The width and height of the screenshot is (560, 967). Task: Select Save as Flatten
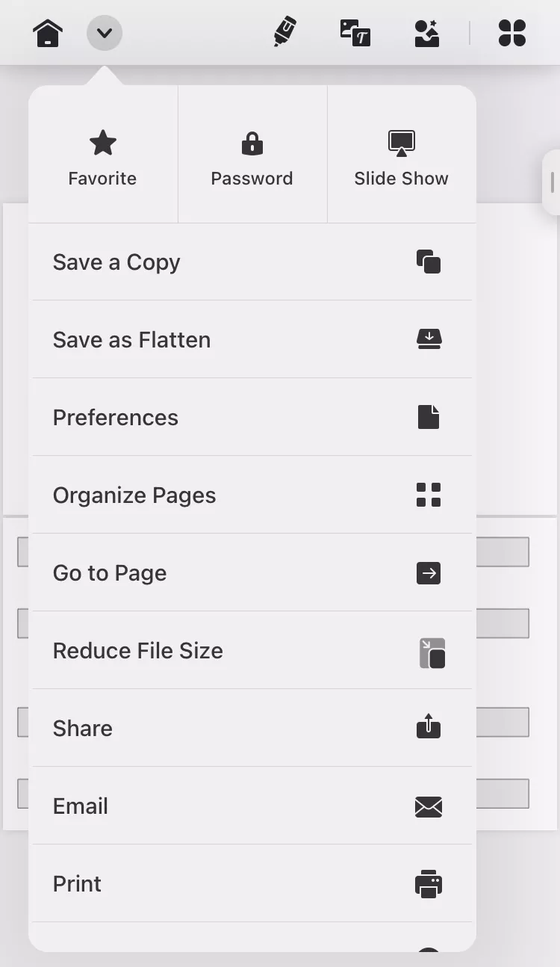252,340
